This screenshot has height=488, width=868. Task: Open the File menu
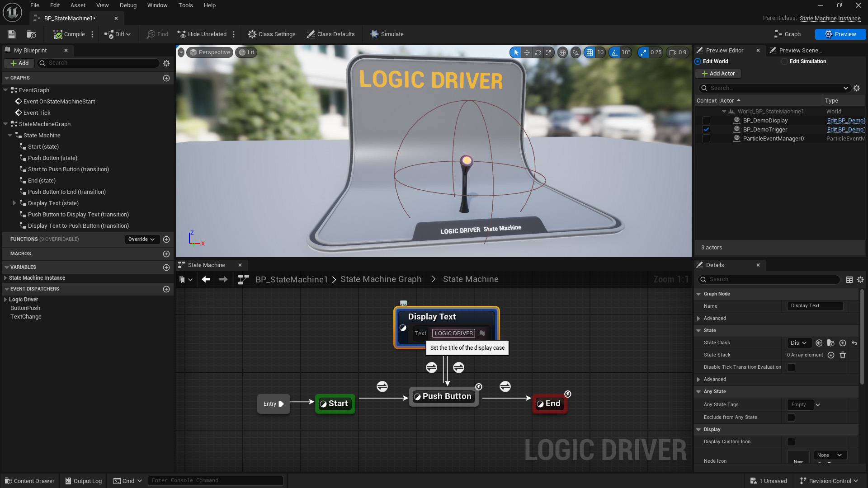34,5
